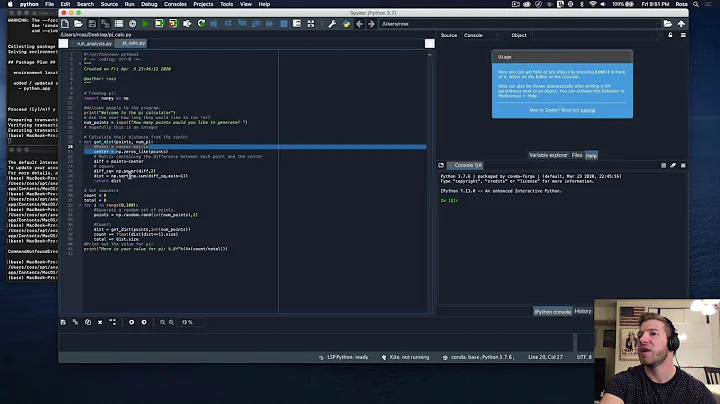Open the Variable explorer tab
This screenshot has height=404, width=720.
(548, 155)
